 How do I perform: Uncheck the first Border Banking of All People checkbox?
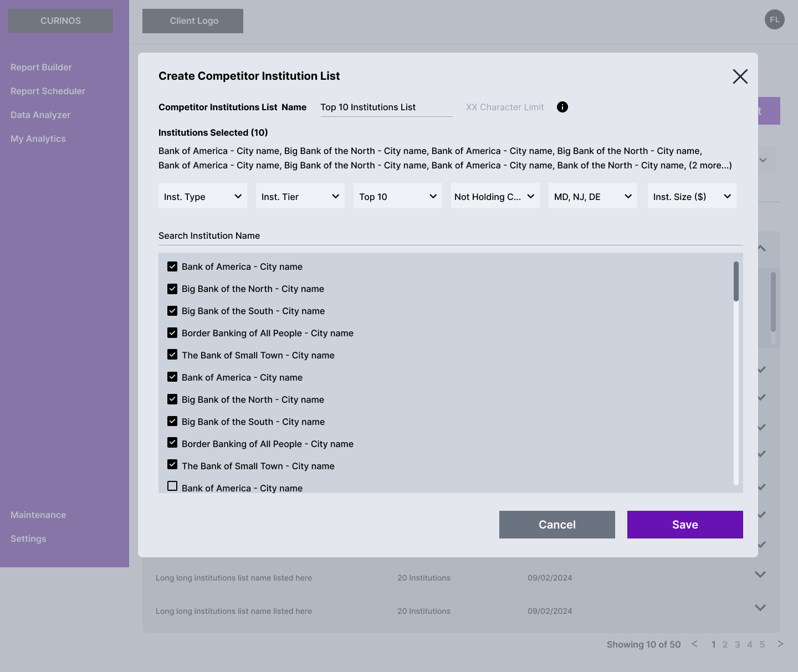point(172,333)
